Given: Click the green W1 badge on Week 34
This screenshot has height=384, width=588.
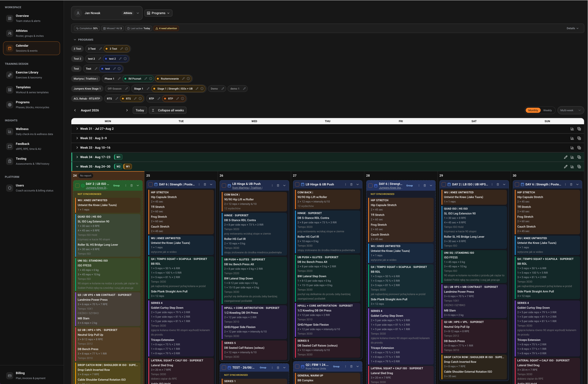Looking at the screenshot, I should (x=118, y=157).
